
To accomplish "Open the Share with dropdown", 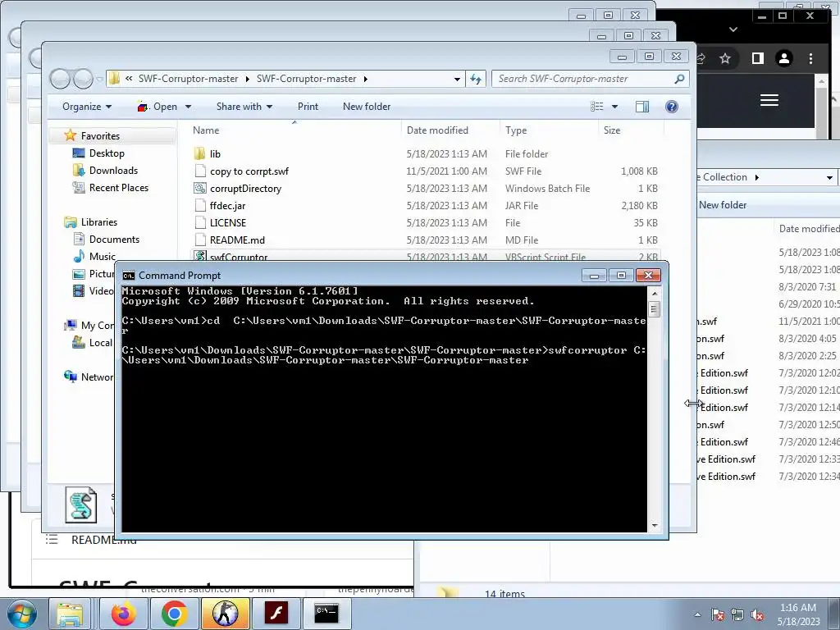I will 244,107.
